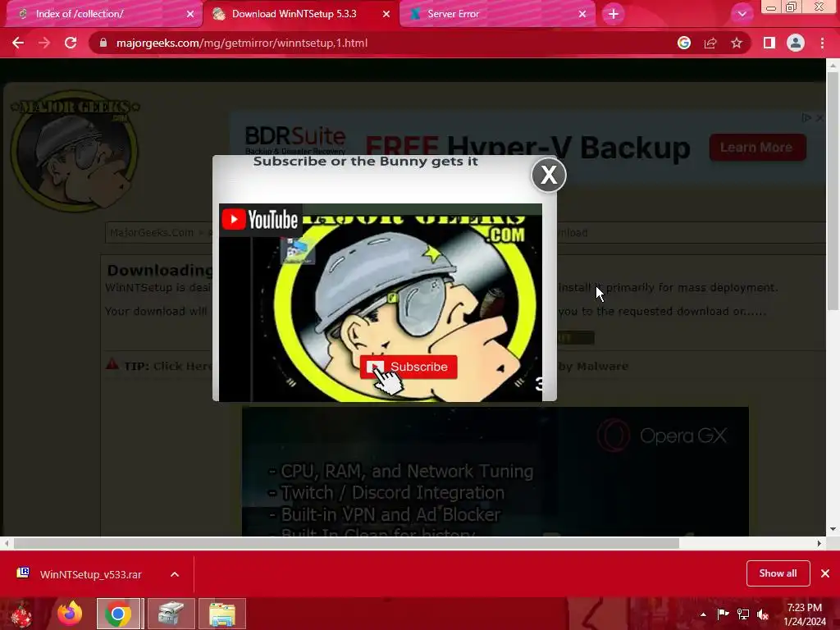This screenshot has height=630, width=840.
Task: Click Show all downloads
Action: pyautogui.click(x=778, y=573)
